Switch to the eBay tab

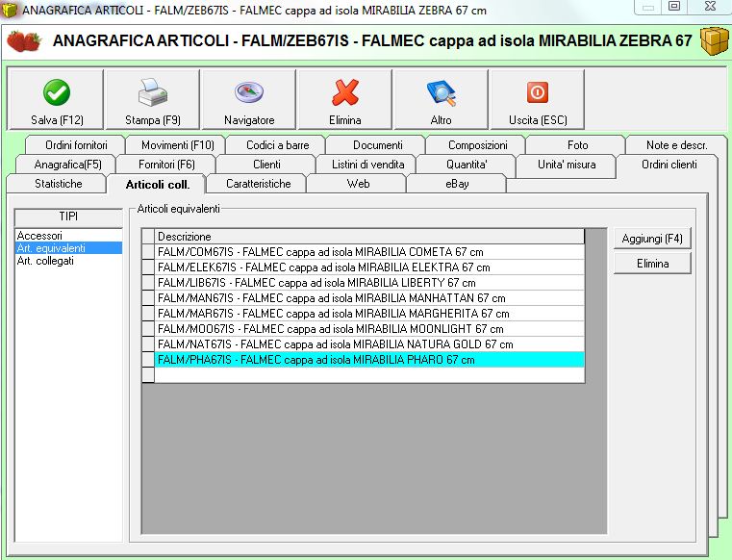coord(457,184)
